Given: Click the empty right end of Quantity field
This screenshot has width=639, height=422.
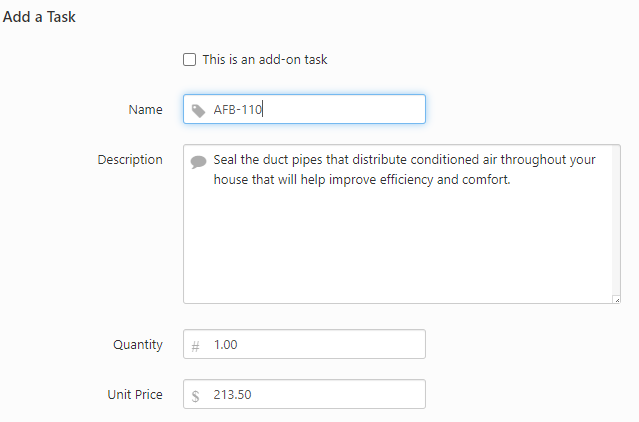Looking at the screenshot, I should pyautogui.click(x=380, y=345).
